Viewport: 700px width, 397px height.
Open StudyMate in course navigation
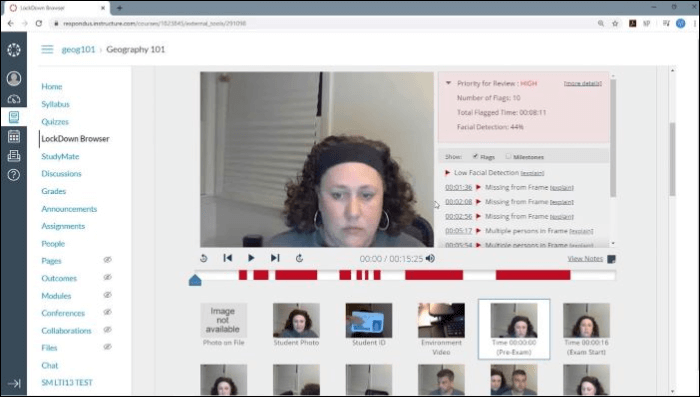pyautogui.click(x=60, y=156)
